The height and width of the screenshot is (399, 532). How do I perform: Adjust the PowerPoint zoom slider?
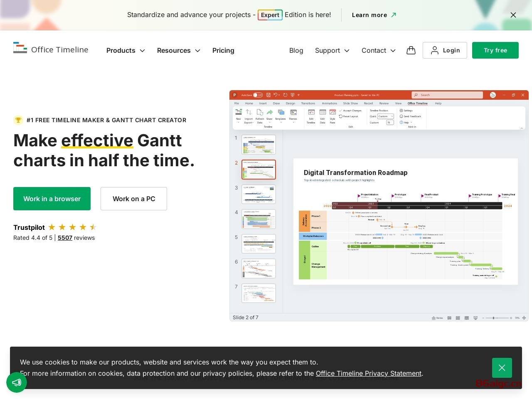pyautogui.click(x=493, y=318)
